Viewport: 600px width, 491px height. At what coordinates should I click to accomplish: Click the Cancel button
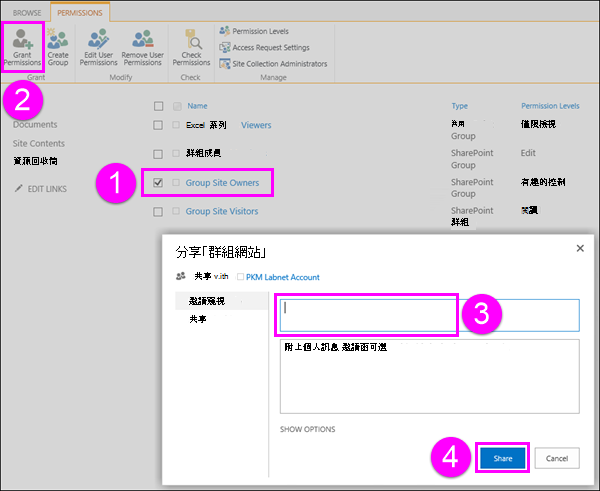(557, 458)
